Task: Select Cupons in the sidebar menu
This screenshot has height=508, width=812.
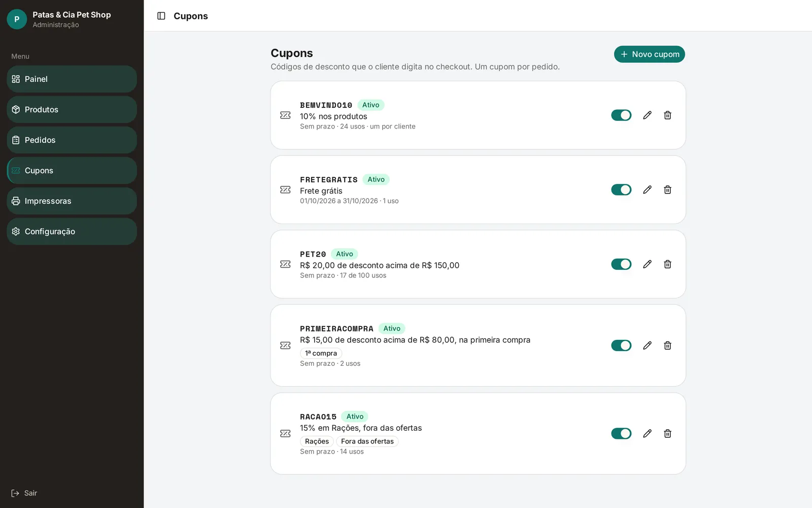Action: point(72,170)
